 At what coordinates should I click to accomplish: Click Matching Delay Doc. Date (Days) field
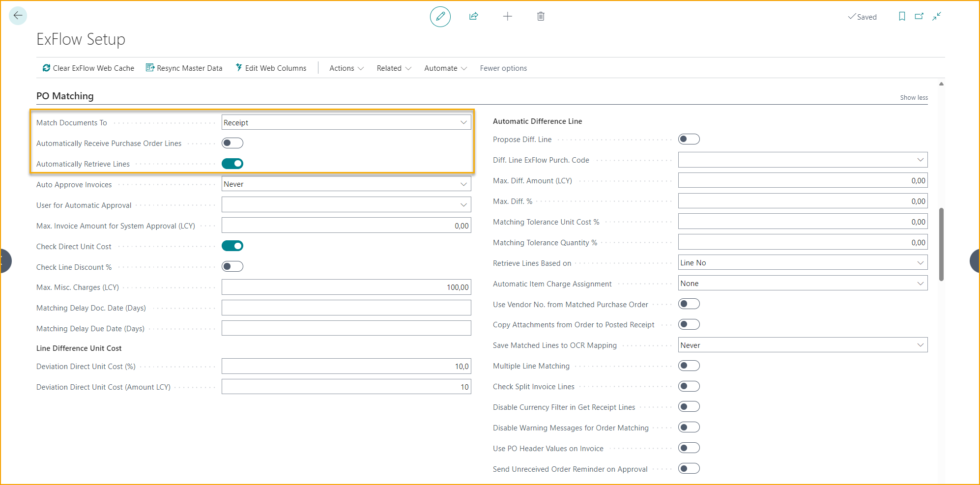coord(346,308)
